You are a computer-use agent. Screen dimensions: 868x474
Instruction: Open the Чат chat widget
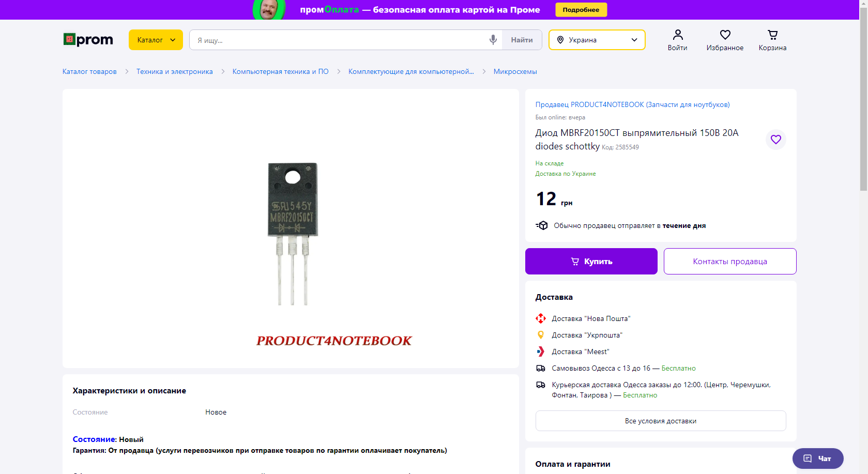click(818, 458)
